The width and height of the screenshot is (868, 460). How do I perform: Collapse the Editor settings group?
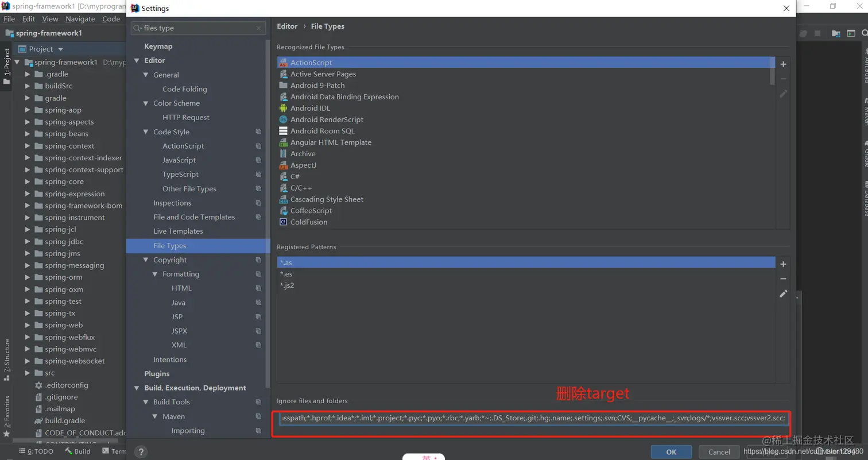(137, 60)
